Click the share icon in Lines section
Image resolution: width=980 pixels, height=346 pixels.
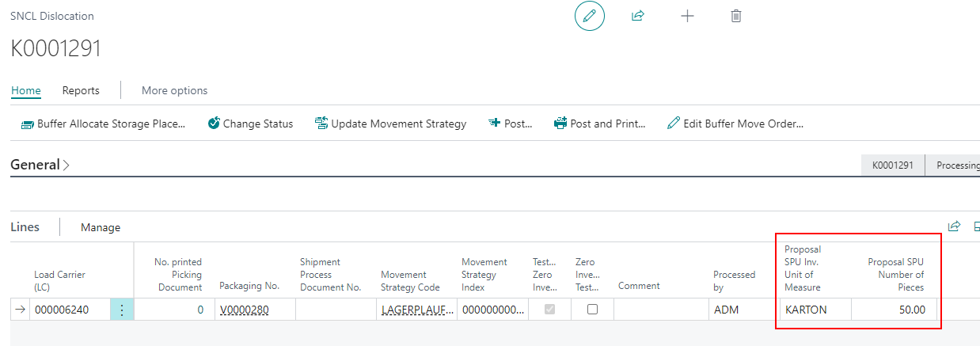[x=954, y=227]
